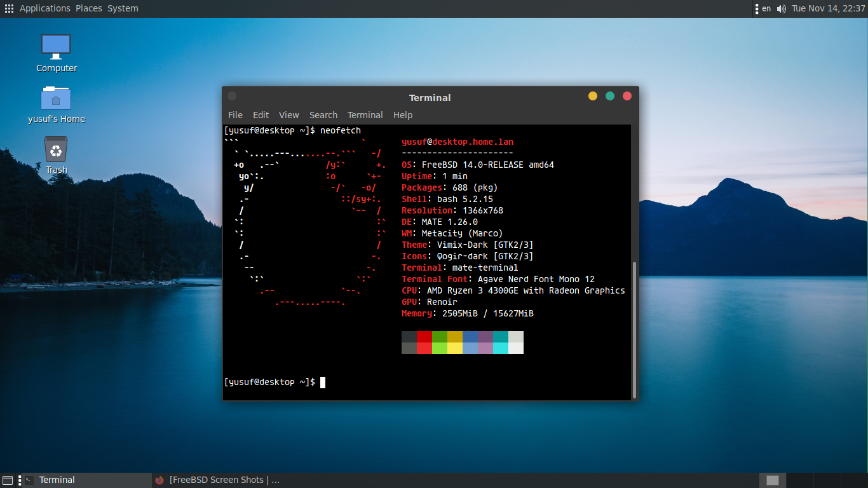Click the 'Packages: 688 (pkg)' line
This screenshot has height=488, width=868.
pos(450,187)
